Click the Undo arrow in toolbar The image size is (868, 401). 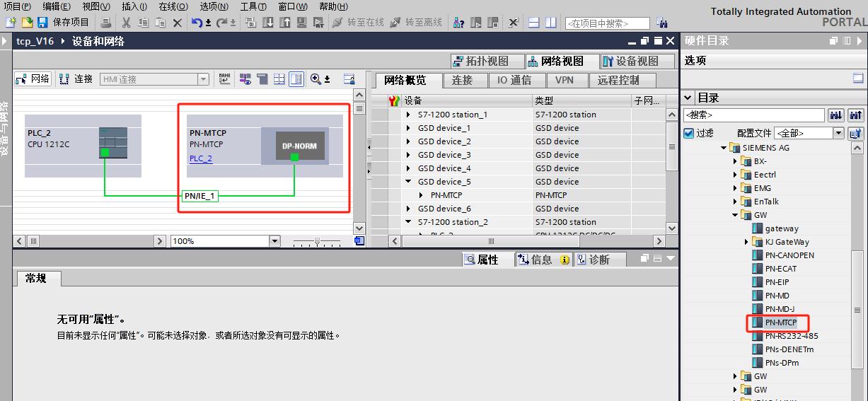click(x=197, y=23)
